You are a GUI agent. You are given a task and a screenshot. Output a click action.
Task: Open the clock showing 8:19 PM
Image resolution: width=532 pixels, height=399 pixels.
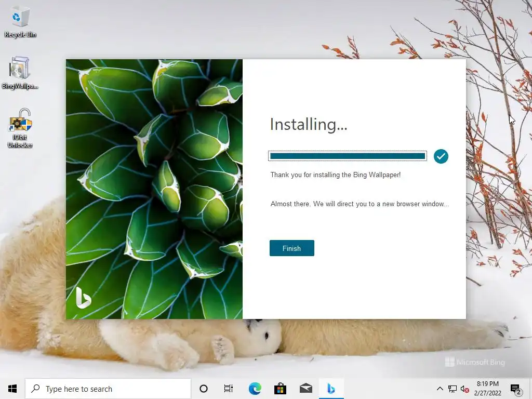coord(487,389)
